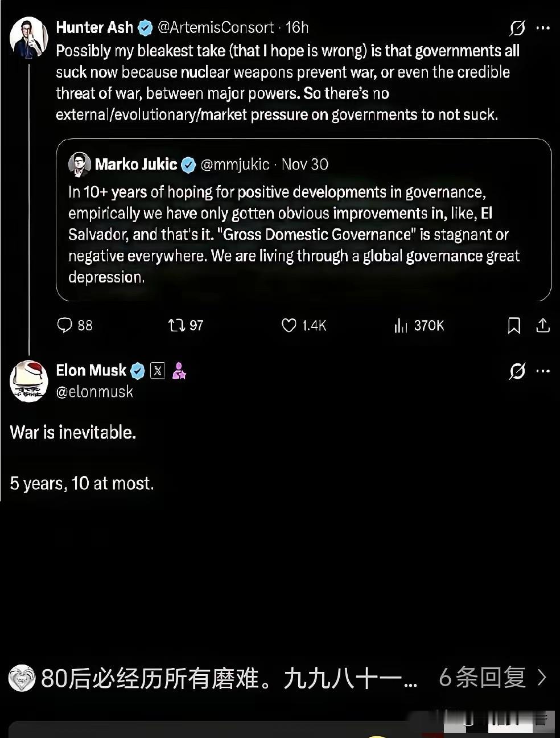
Task: Click the reply icon with 88 comments
Action: [65, 325]
